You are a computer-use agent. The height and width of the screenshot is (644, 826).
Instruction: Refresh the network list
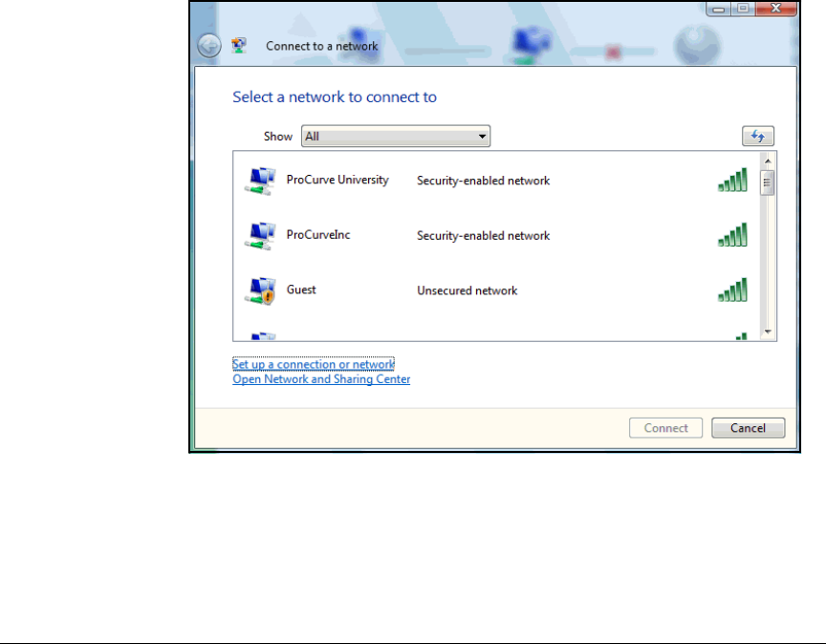pos(757,136)
